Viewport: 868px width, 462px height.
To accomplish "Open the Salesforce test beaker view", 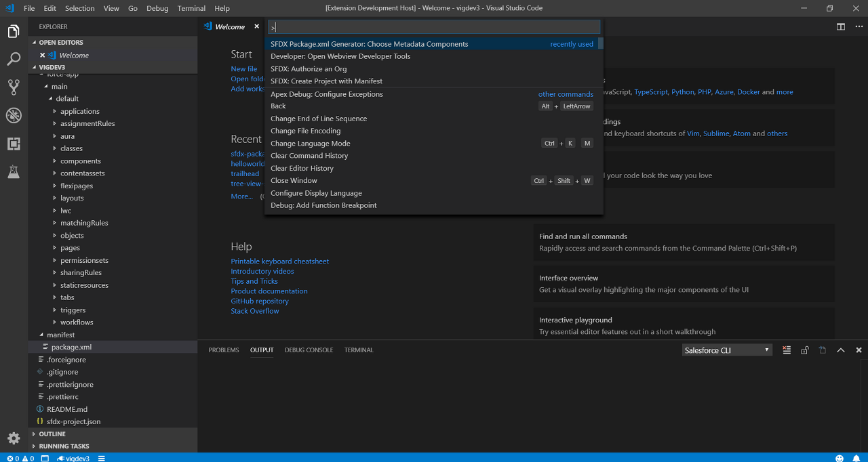I will click(14, 172).
